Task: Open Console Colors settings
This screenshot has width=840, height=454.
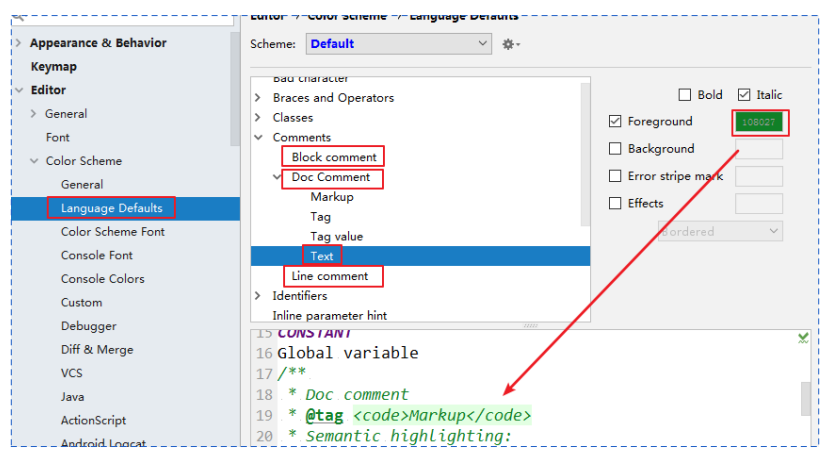Action: coord(103,279)
